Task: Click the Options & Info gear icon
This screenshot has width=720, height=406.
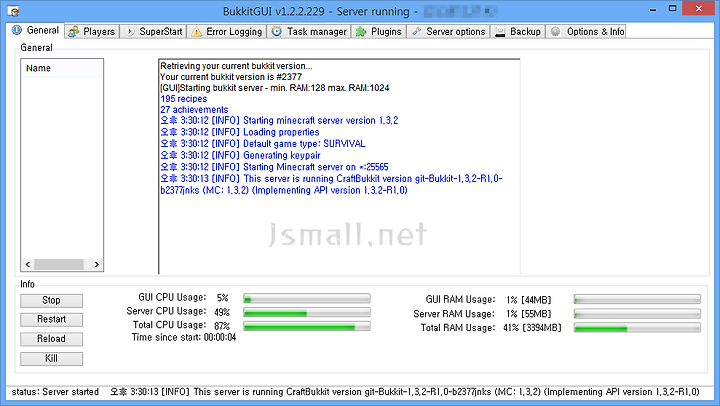Action: coord(556,32)
